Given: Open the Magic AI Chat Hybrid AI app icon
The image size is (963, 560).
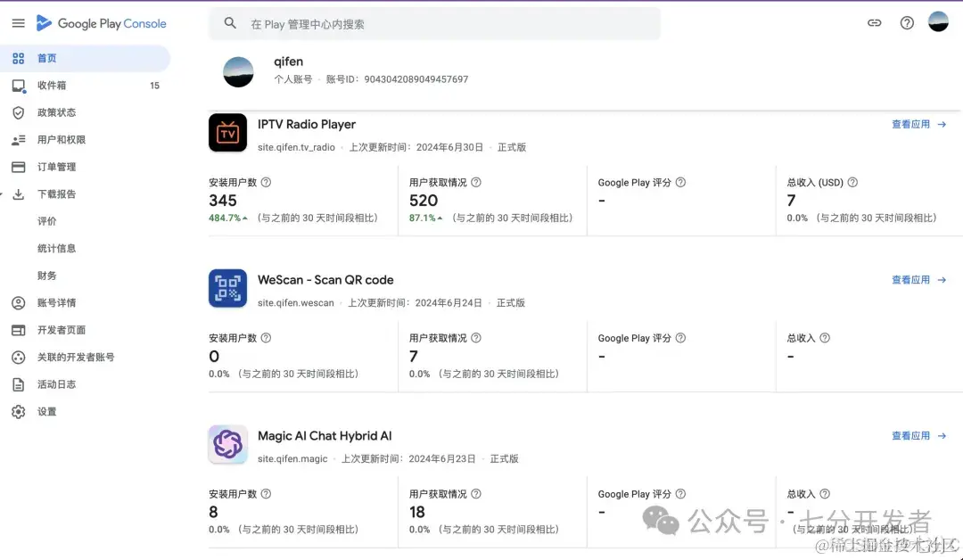Looking at the screenshot, I should click(x=228, y=444).
